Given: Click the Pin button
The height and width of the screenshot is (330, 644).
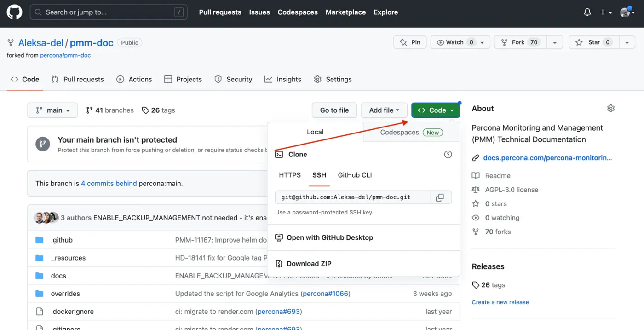Looking at the screenshot, I should pyautogui.click(x=410, y=42).
